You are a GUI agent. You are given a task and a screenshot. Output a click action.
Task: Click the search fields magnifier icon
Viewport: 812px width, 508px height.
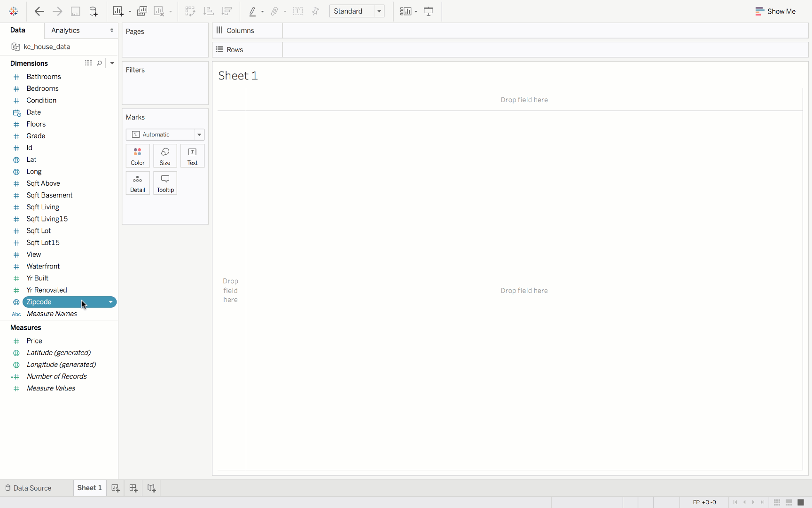(x=100, y=63)
